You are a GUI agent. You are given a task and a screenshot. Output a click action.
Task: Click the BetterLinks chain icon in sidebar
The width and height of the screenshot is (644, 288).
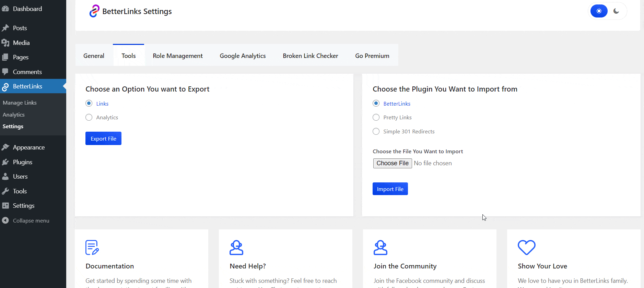coord(5,87)
